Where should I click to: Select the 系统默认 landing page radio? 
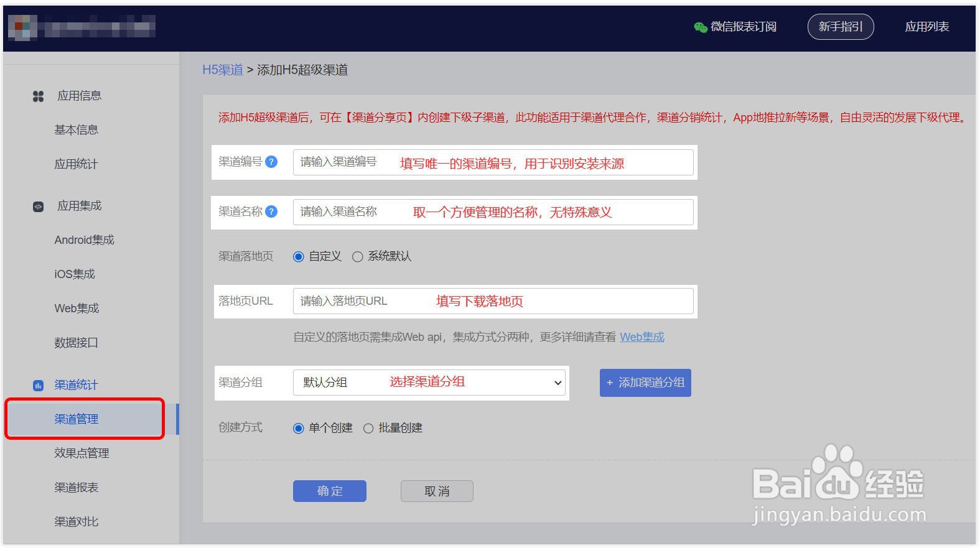pyautogui.click(x=357, y=257)
